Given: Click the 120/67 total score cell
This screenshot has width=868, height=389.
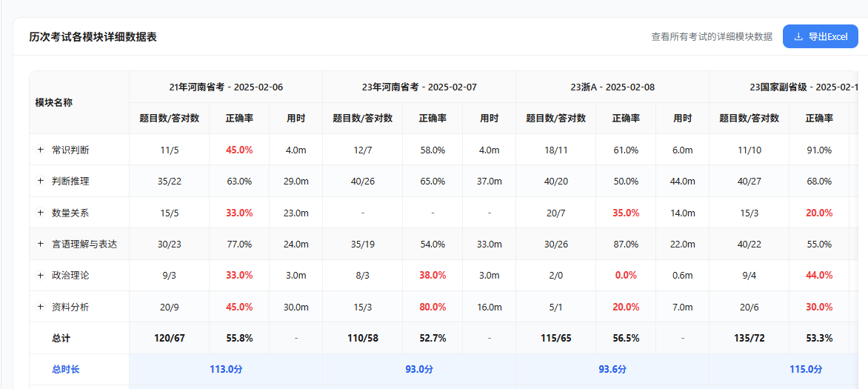Looking at the screenshot, I should pos(169,338).
